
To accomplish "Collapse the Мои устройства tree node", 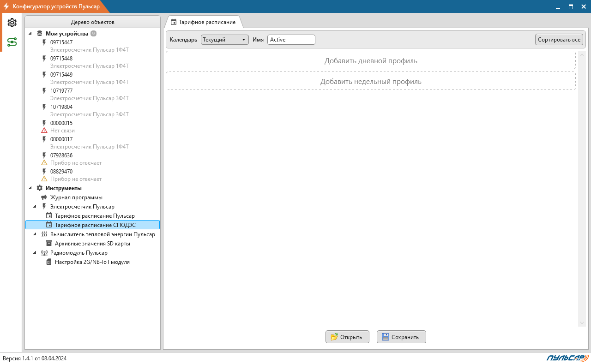I will click(30, 34).
